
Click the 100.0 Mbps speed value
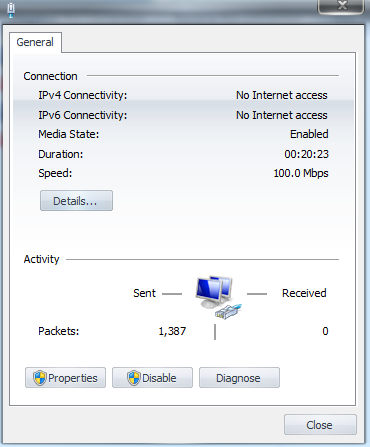(301, 173)
